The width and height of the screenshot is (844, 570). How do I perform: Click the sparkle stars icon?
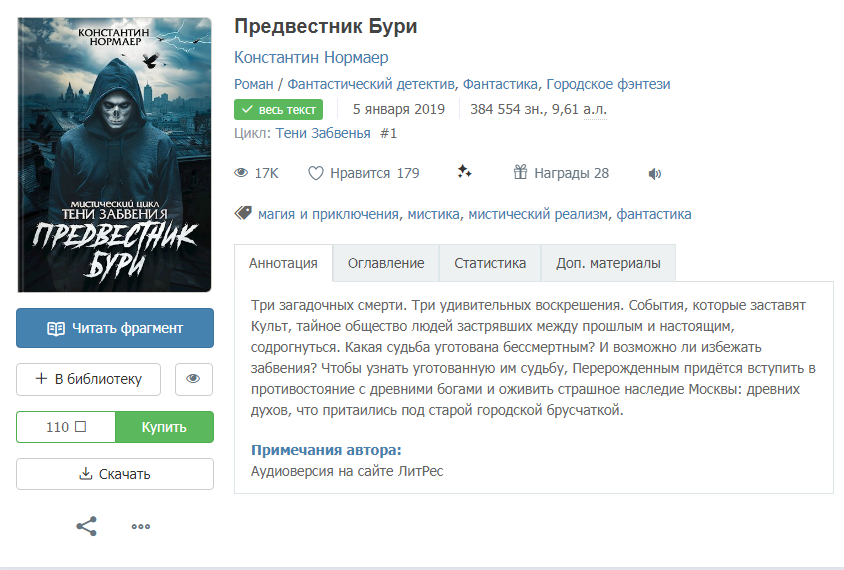[465, 172]
